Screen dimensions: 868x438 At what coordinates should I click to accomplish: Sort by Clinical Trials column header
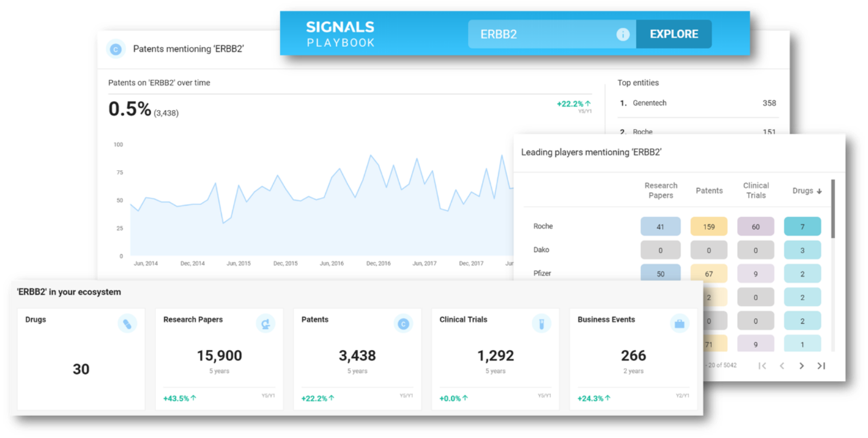coord(756,190)
